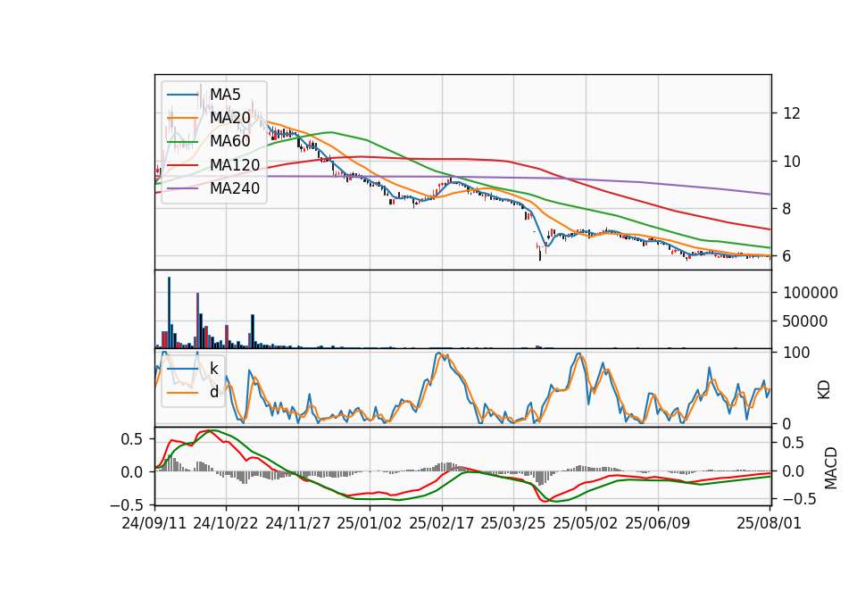This screenshot has height=616, width=857.
Task: Click the MA120 legend label
Action: 235,165
